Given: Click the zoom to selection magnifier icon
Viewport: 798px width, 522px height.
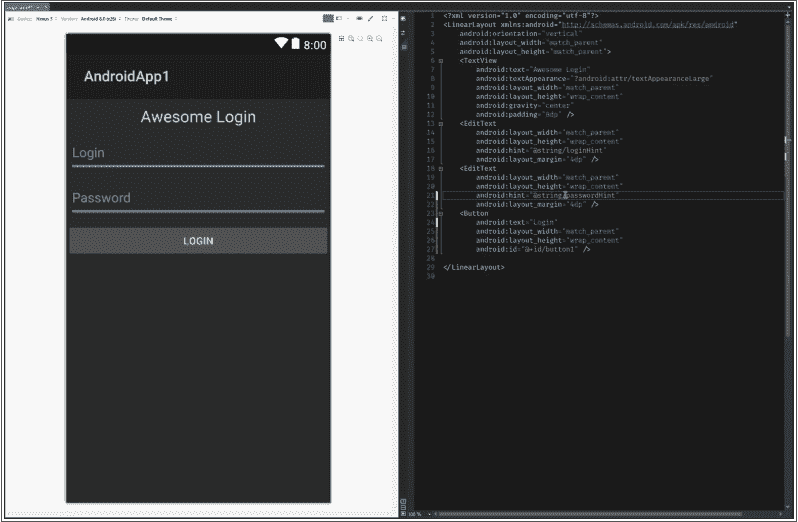Looking at the screenshot, I should click(351, 39).
